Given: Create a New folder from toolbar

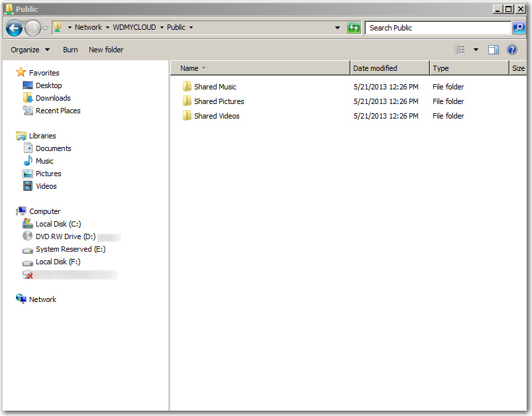Looking at the screenshot, I should point(106,50).
